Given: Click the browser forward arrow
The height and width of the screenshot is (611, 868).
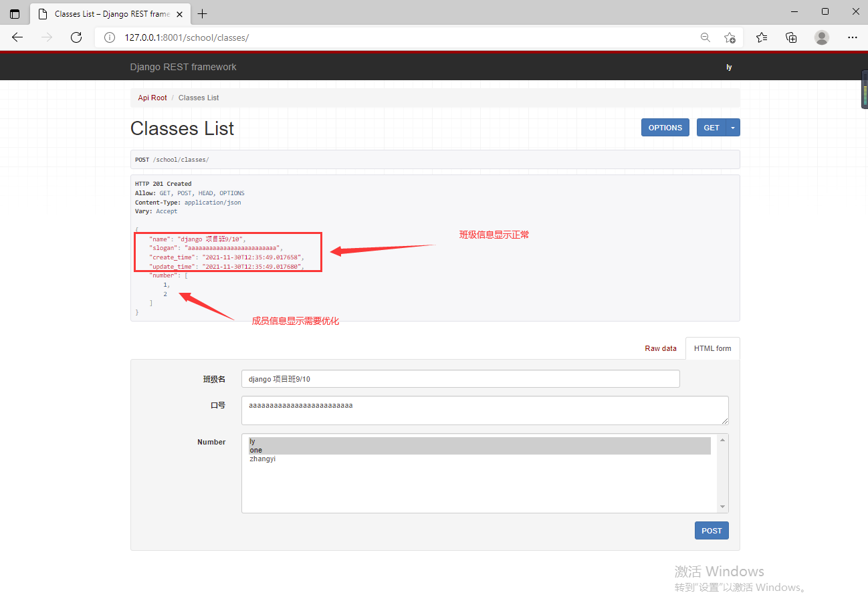Looking at the screenshot, I should point(47,37).
